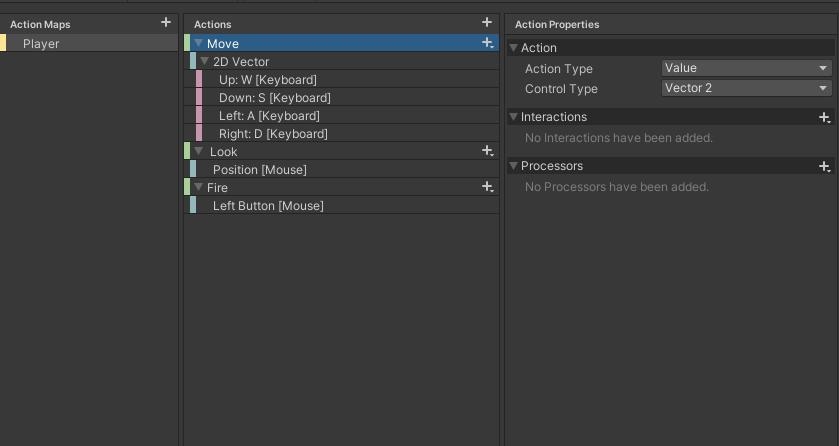Collapse the Interactions section
Screen dimensions: 839x446
pyautogui.click(x=513, y=117)
